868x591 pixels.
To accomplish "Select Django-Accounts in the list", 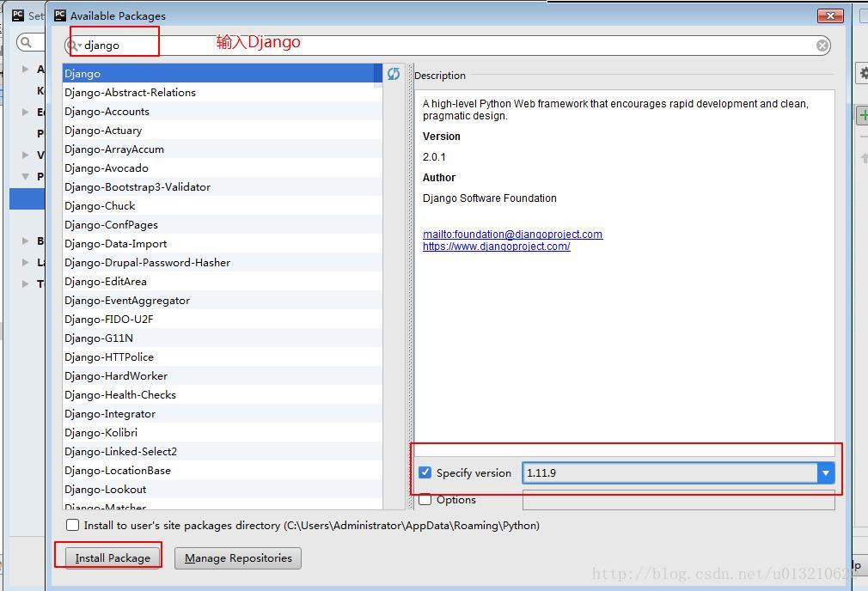I will click(x=223, y=111).
